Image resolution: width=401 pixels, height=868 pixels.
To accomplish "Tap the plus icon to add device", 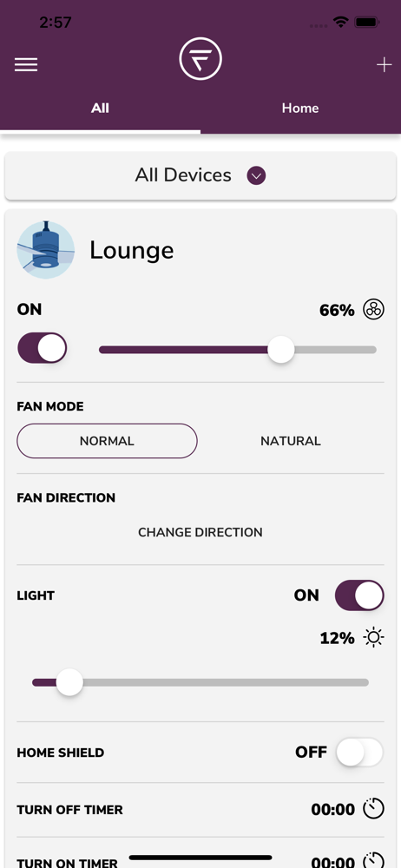I will 384,65.
